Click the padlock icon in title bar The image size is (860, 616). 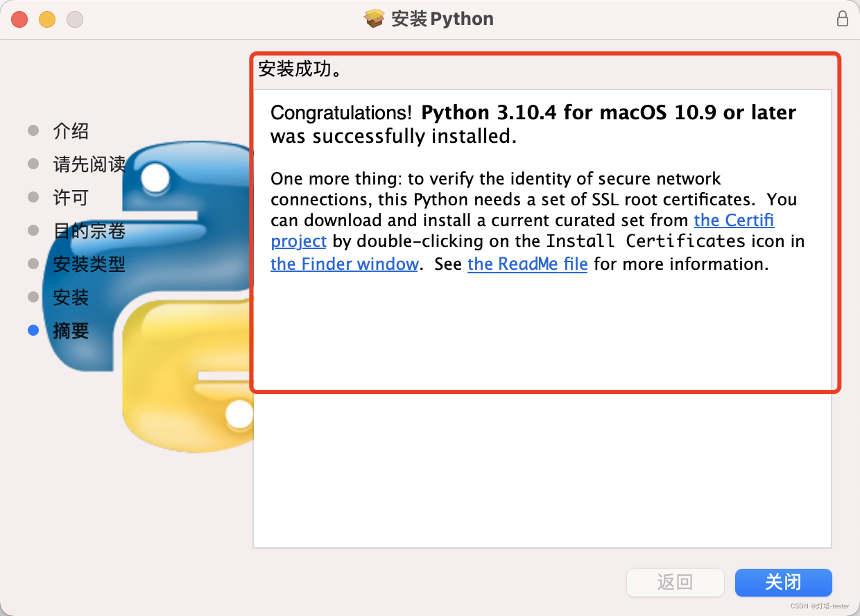coord(843,19)
